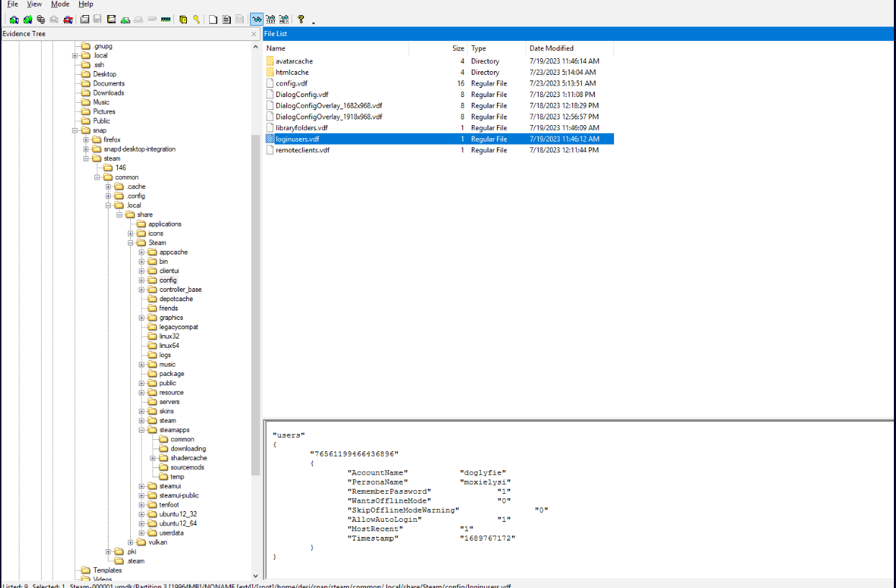Viewport: 896px width, 588px height.
Task: Collapse the steamapps folder node
Action: [x=142, y=430]
